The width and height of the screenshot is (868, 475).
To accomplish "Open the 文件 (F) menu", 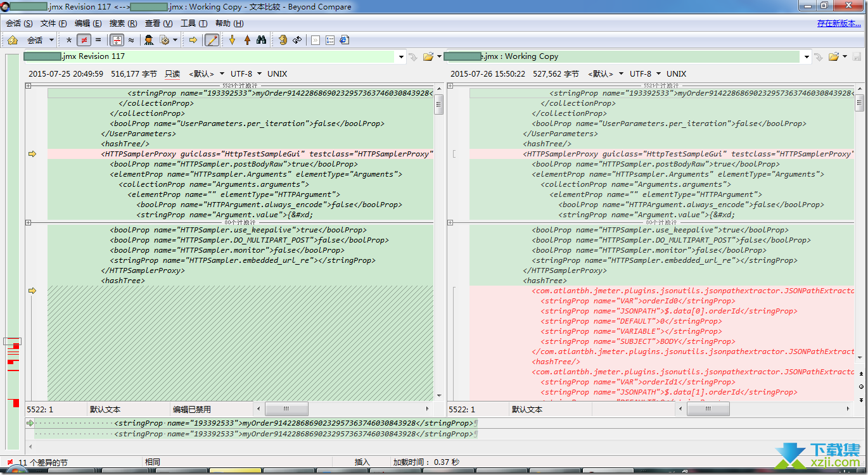I will (x=53, y=23).
